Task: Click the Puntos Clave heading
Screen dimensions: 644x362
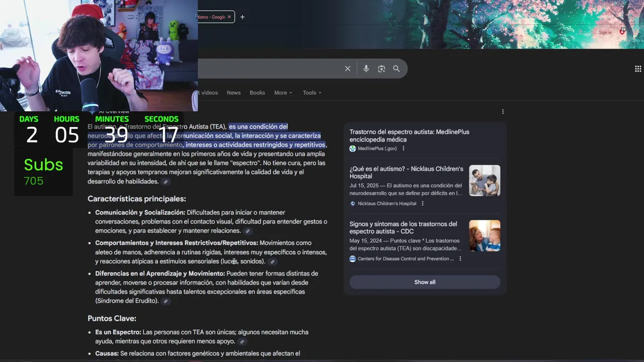Action: pos(112,319)
